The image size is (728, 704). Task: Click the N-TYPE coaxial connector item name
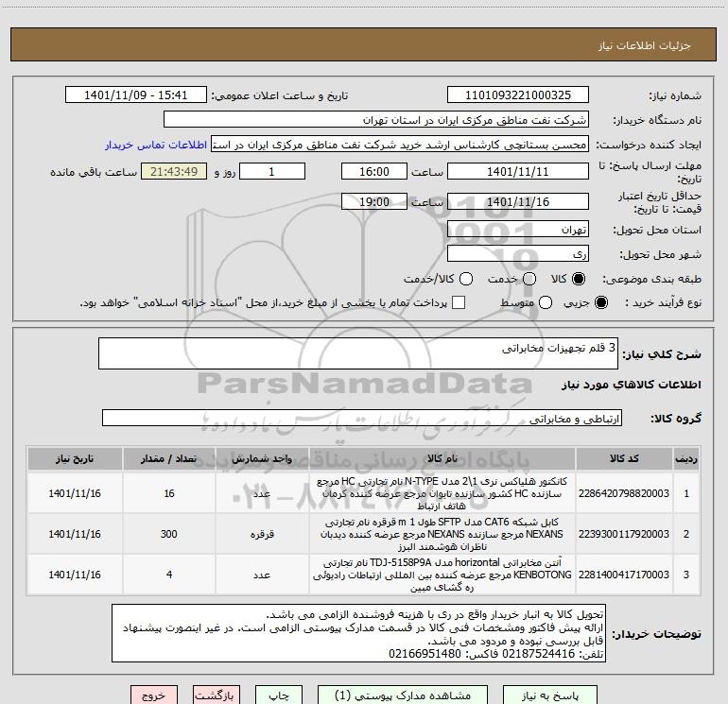click(442, 493)
